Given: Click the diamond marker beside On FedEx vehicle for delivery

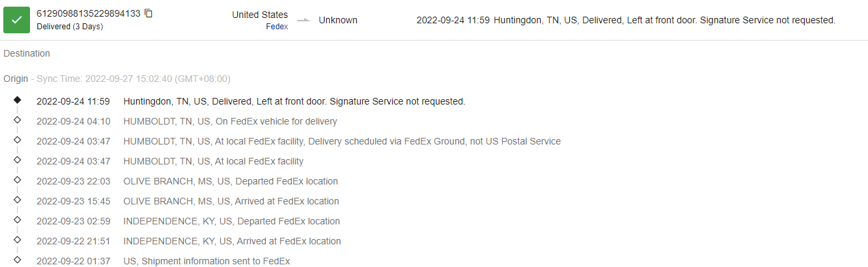Looking at the screenshot, I should click(17, 120).
